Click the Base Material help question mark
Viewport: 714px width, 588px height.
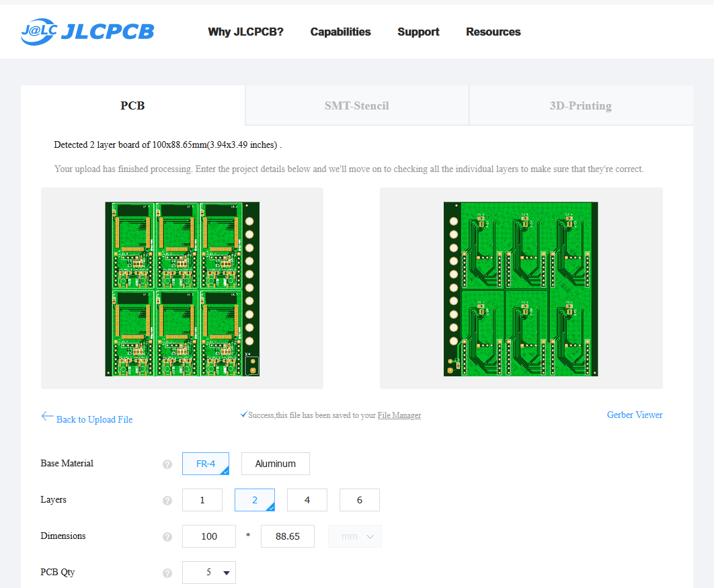tap(167, 464)
